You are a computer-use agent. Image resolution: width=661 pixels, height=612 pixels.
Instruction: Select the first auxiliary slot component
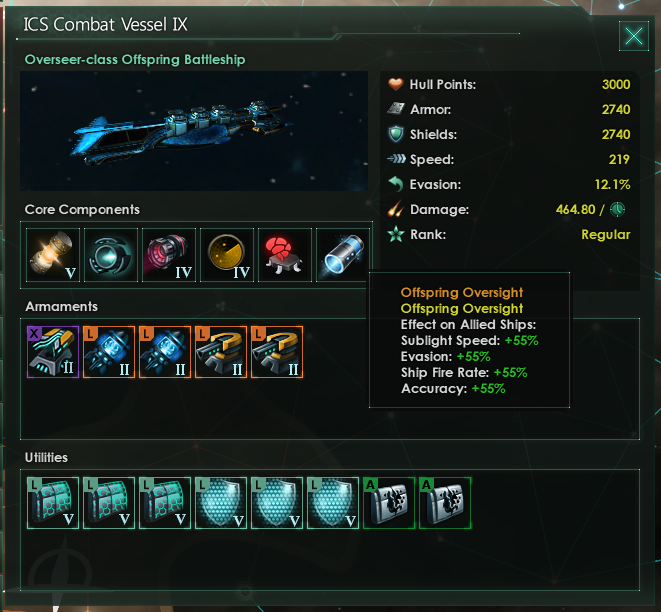(389, 503)
